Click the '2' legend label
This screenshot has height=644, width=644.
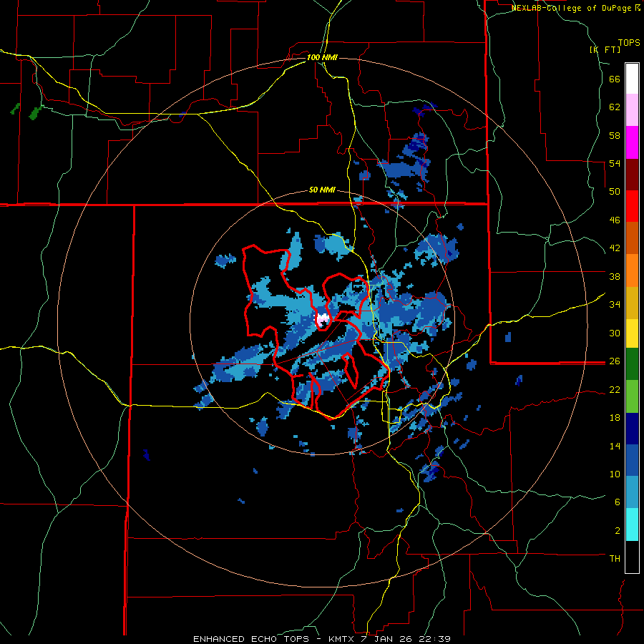(x=617, y=531)
